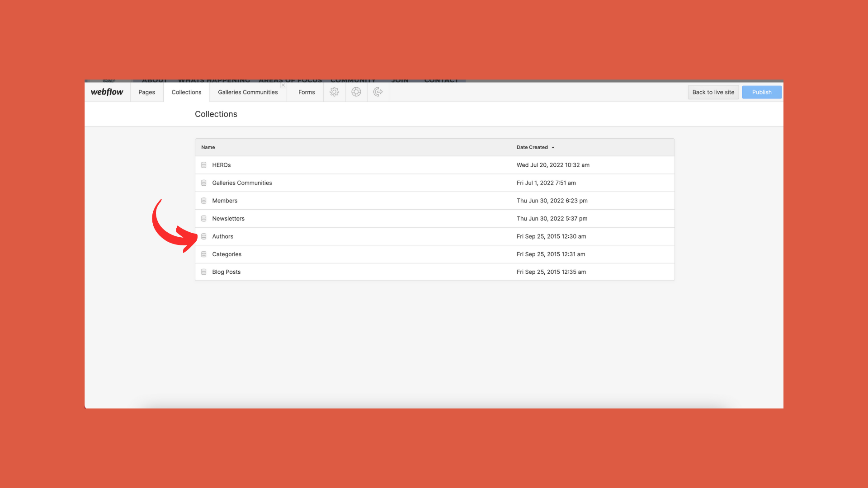Click the logout arrow icon
Viewport: 868px width, 488px height.
pos(378,92)
